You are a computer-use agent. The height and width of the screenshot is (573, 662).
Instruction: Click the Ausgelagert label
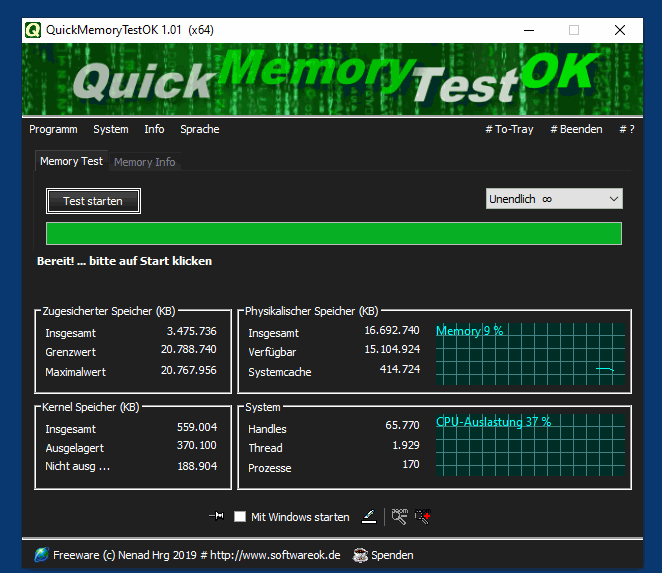74,448
